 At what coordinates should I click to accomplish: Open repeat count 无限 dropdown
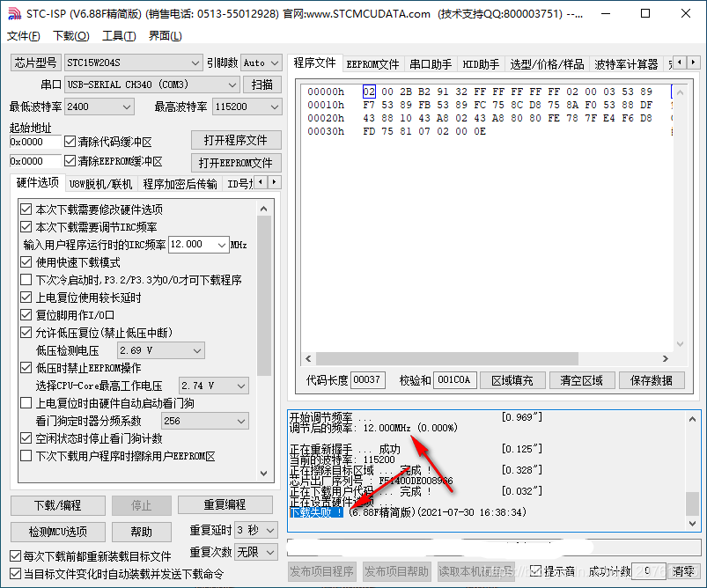255,552
